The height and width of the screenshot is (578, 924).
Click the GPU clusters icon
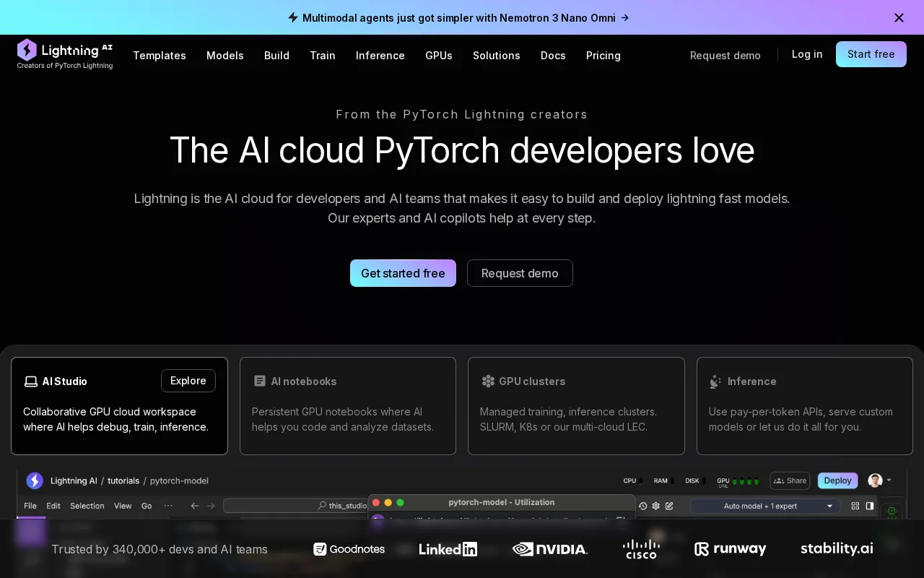coord(488,381)
